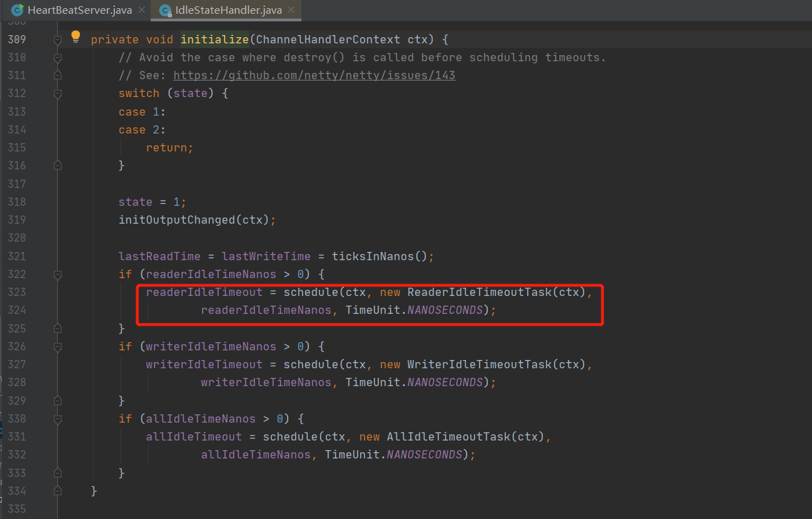Viewport: 812px width, 519px height.
Task: Collapse the initialize method at line 309
Action: (x=58, y=40)
